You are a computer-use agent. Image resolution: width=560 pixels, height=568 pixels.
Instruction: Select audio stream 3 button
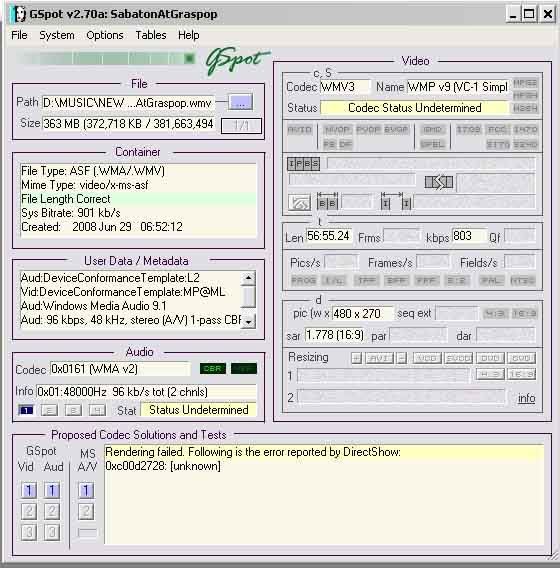pos(73,410)
